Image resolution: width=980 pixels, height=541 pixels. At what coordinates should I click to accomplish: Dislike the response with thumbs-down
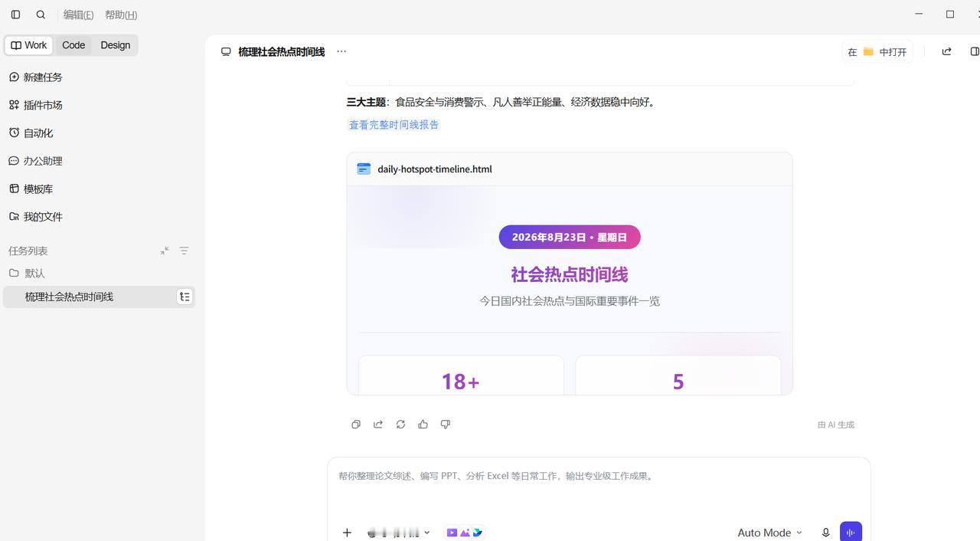tap(446, 425)
